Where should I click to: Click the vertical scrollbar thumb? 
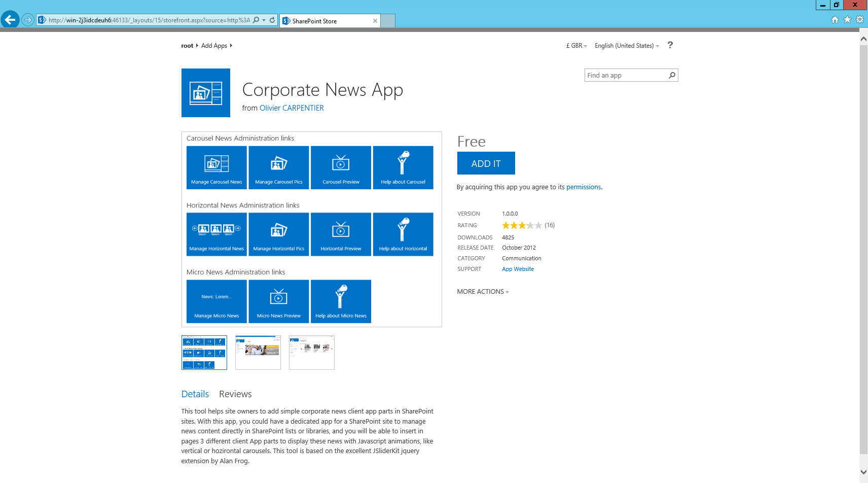tap(863, 249)
